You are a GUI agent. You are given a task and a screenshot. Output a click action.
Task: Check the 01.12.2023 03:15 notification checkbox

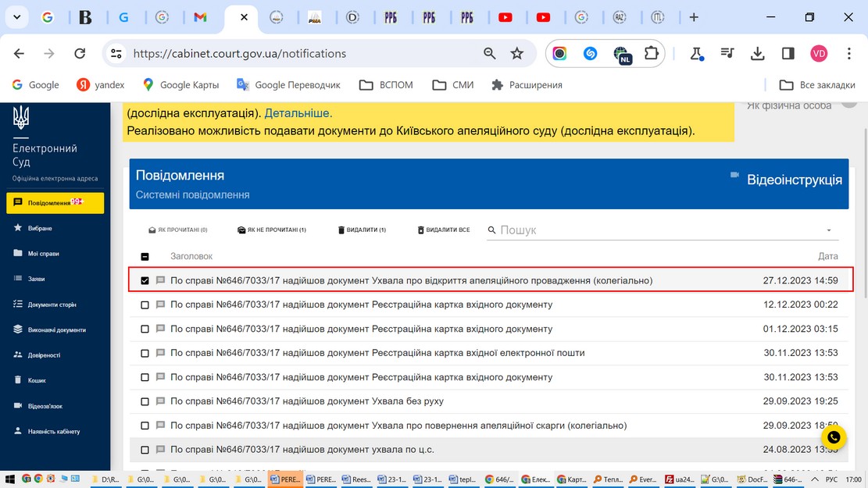(x=145, y=329)
